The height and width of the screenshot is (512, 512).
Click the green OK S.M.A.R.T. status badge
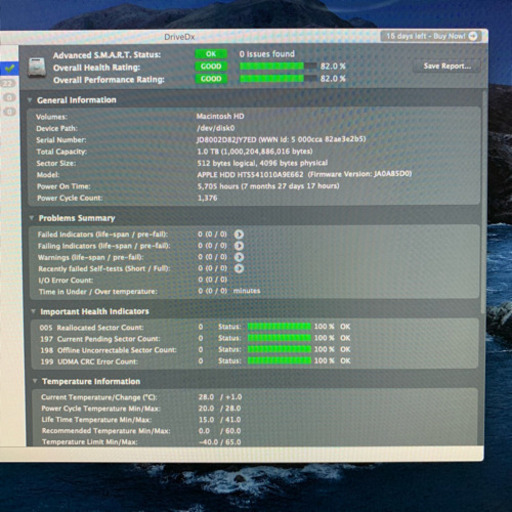(211, 54)
